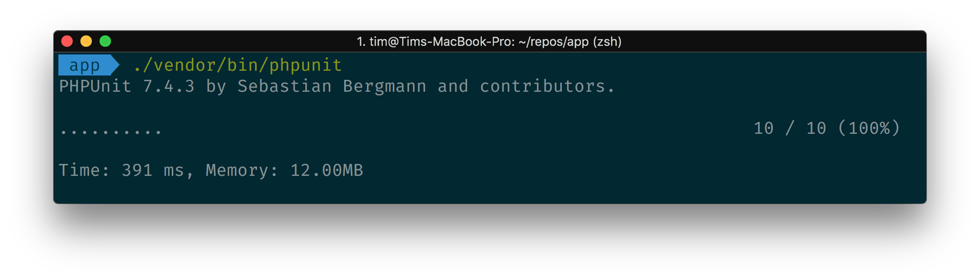Screen dimensions: 980x280
Task: Click the prompt arrow after 'app'
Action: click(115, 65)
